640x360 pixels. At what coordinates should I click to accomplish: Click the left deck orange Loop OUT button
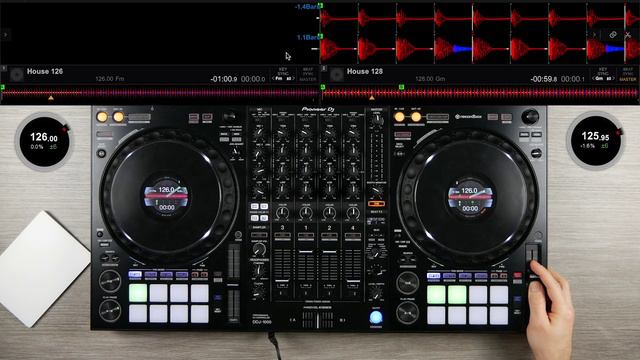pyautogui.click(x=118, y=117)
